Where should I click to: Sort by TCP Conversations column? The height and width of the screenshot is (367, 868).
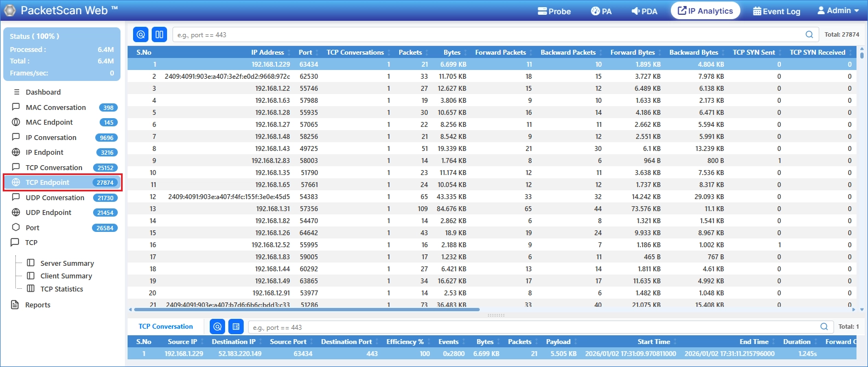(355, 53)
